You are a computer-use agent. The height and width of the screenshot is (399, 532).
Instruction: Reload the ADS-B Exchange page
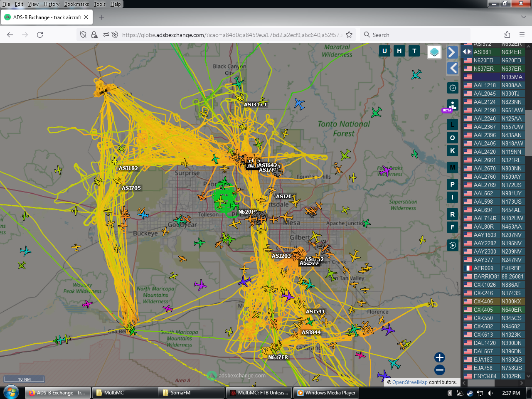click(x=40, y=35)
